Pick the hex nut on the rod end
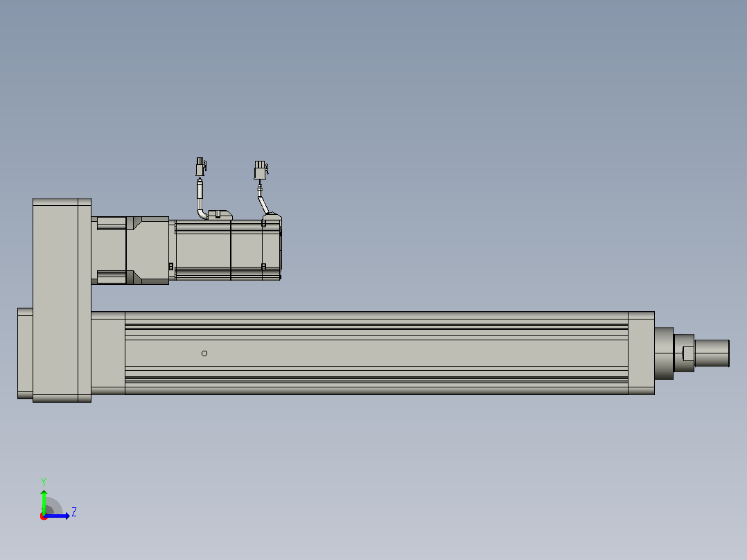The height and width of the screenshot is (560, 747). tap(684, 353)
